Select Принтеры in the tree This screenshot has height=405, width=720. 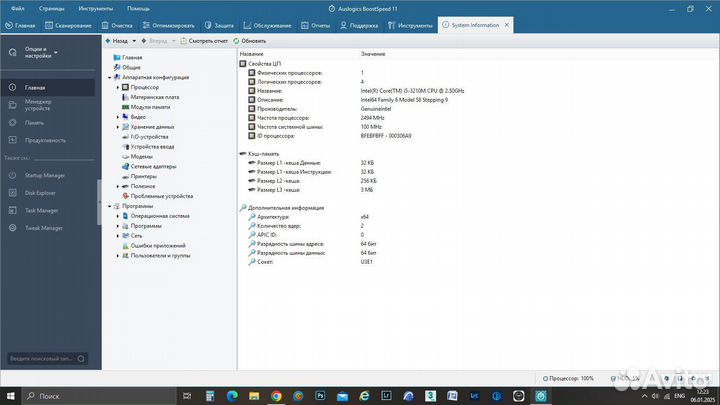[x=144, y=176]
